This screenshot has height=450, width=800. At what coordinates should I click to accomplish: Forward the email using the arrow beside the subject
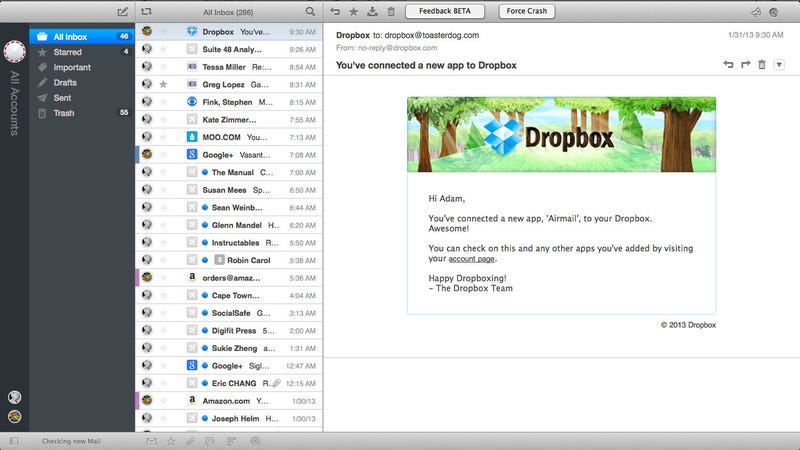tap(745, 64)
